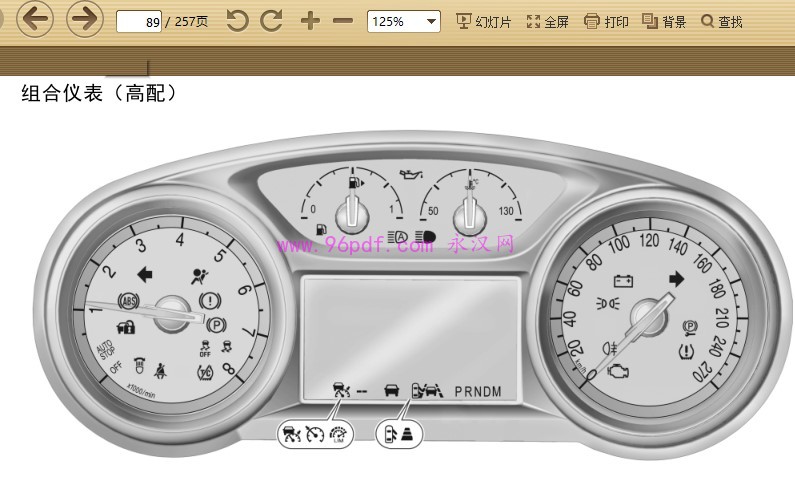Go forward with the right arrow button
Screen dimensions: 795x483
point(86,18)
